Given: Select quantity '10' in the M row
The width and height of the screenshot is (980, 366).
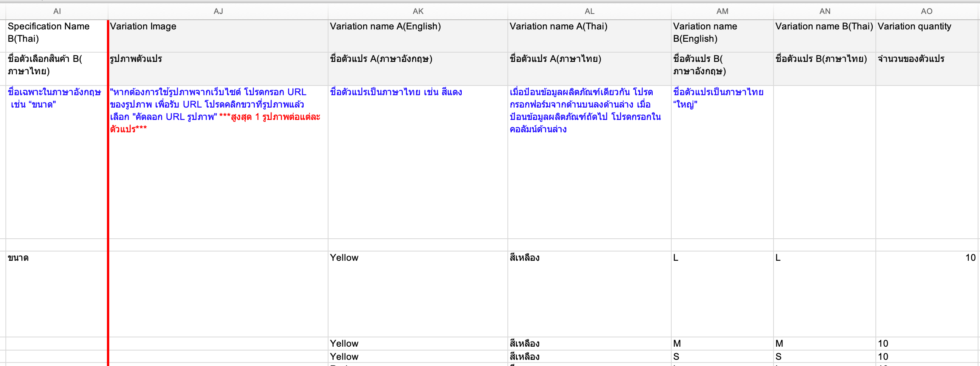Looking at the screenshot, I should 927,344.
